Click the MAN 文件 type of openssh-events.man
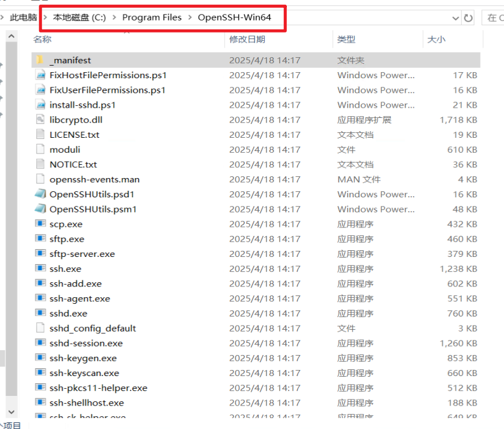 coord(358,179)
